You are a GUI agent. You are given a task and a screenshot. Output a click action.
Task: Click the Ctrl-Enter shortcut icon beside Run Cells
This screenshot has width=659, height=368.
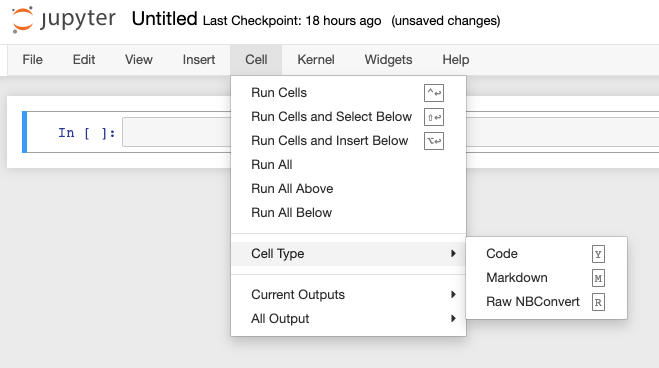[x=434, y=93]
